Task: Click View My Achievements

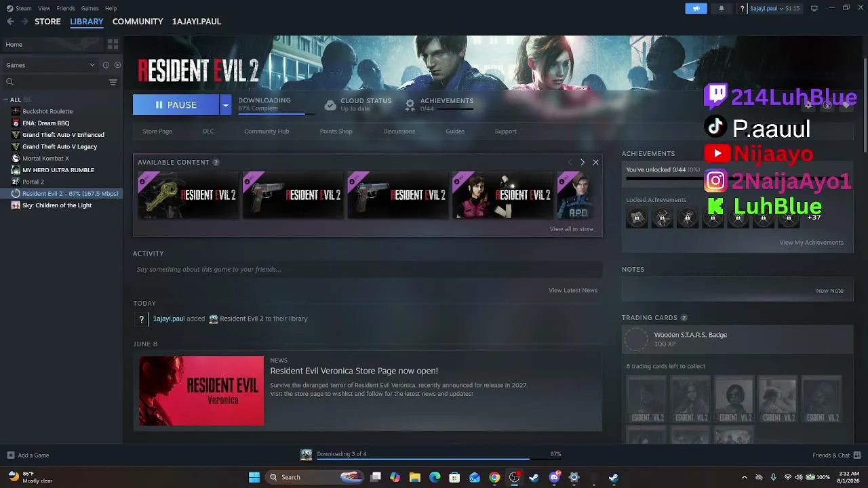Action: coord(812,243)
